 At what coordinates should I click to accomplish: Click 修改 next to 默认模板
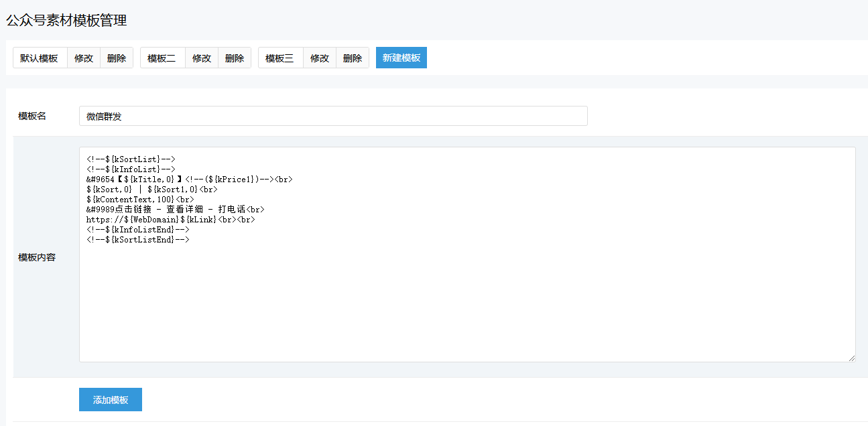click(x=84, y=58)
